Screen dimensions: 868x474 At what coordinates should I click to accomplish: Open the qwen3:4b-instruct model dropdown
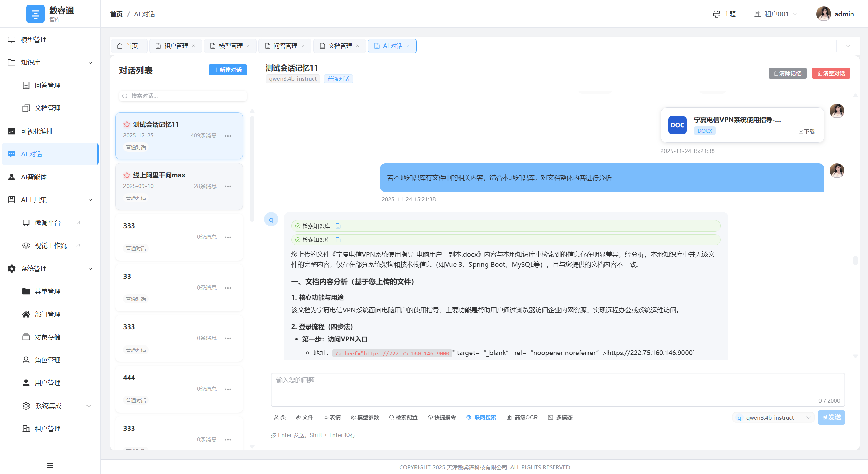tap(773, 417)
